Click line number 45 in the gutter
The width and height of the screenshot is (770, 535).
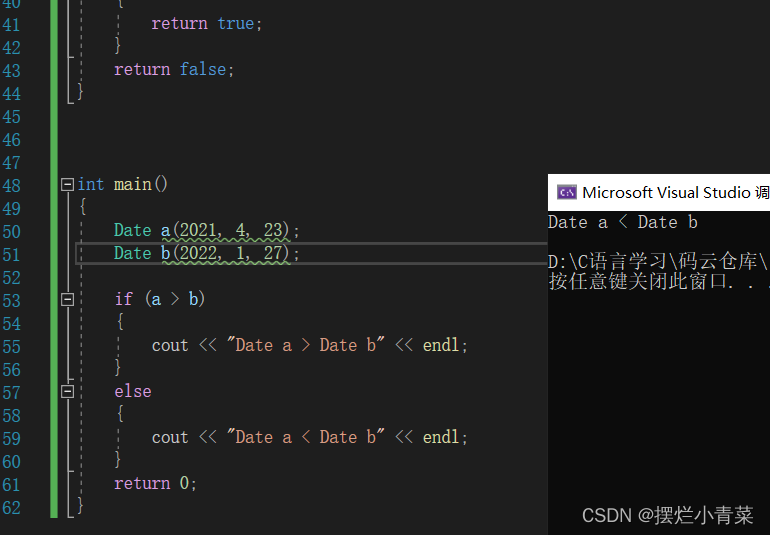coord(11,117)
